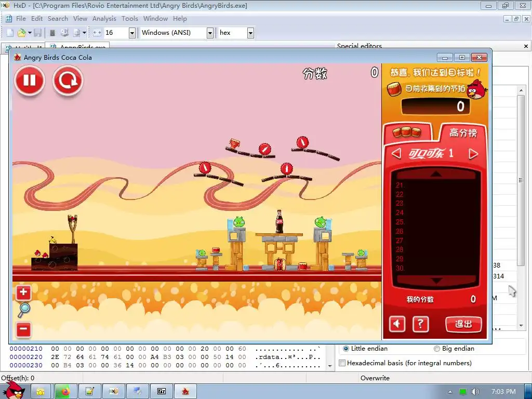Click the magnifying glass zoom icon
This screenshot has height=399, width=532.
tap(24, 310)
